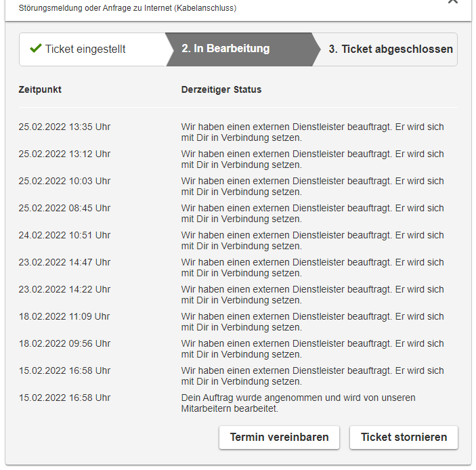Select the 25.02.2022 13:35 Uhr entry
476x470 pixels.
(64, 127)
